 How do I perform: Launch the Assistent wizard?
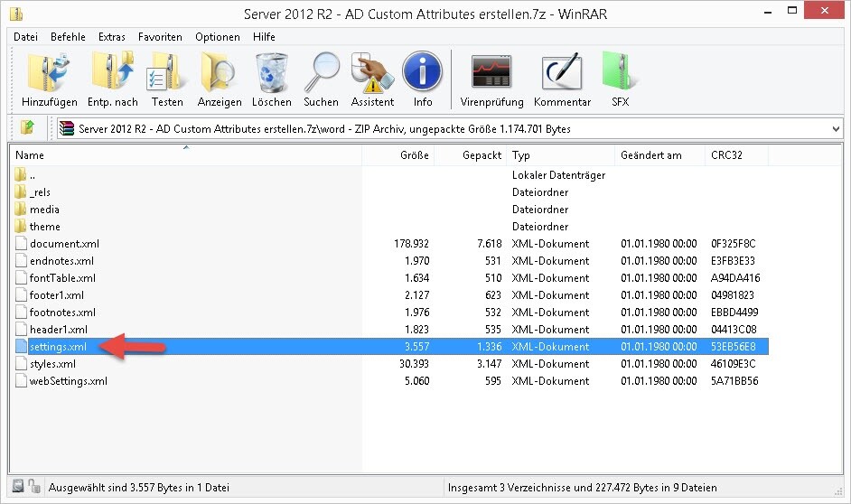(372, 74)
